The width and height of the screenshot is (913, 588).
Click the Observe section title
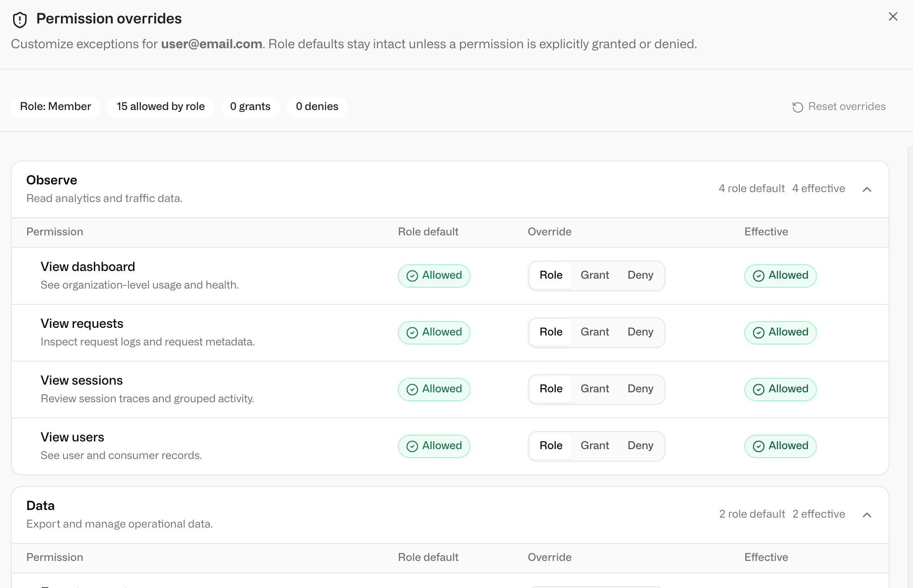pyautogui.click(x=52, y=180)
